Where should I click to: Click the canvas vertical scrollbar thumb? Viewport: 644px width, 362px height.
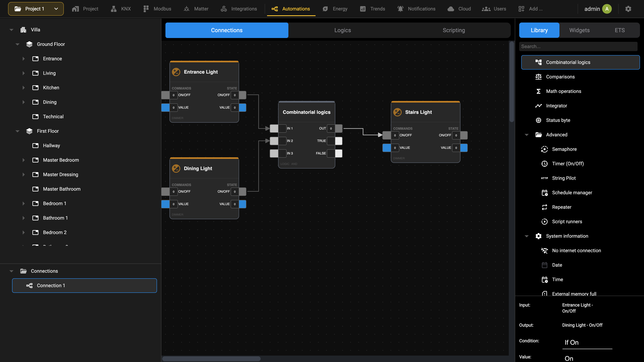click(512, 82)
